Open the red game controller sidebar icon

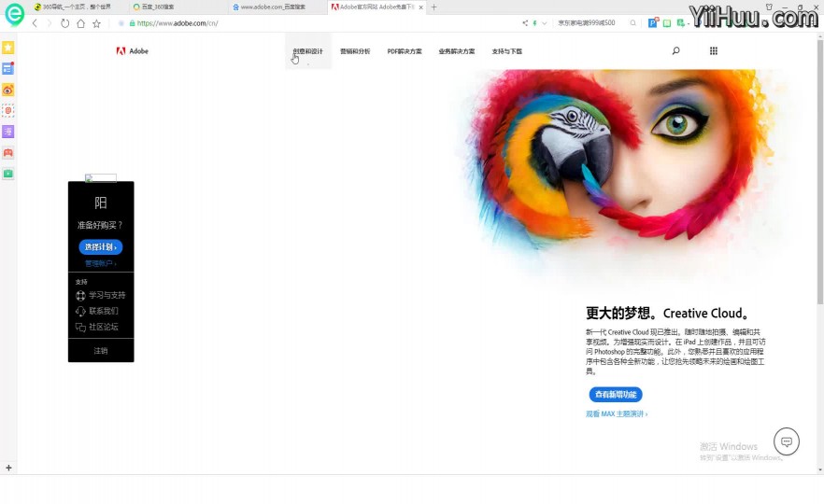tap(7, 153)
